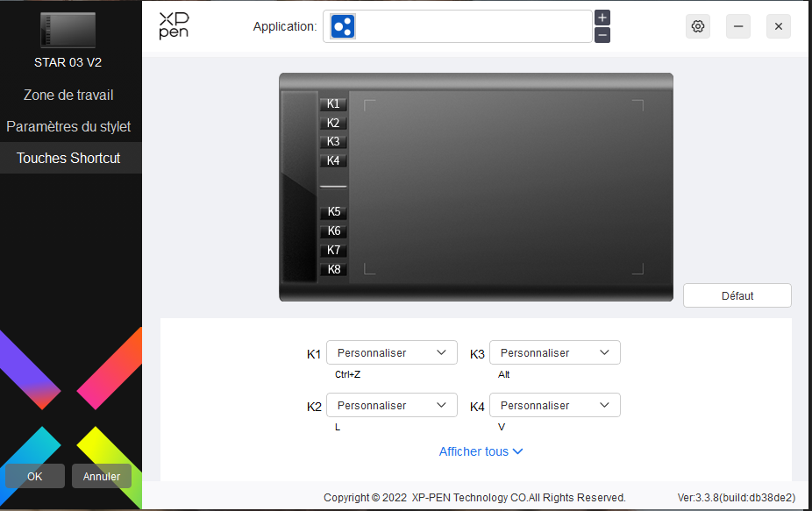Open Paramètres du stylet tab
The width and height of the screenshot is (812, 511).
pyautogui.click(x=68, y=126)
